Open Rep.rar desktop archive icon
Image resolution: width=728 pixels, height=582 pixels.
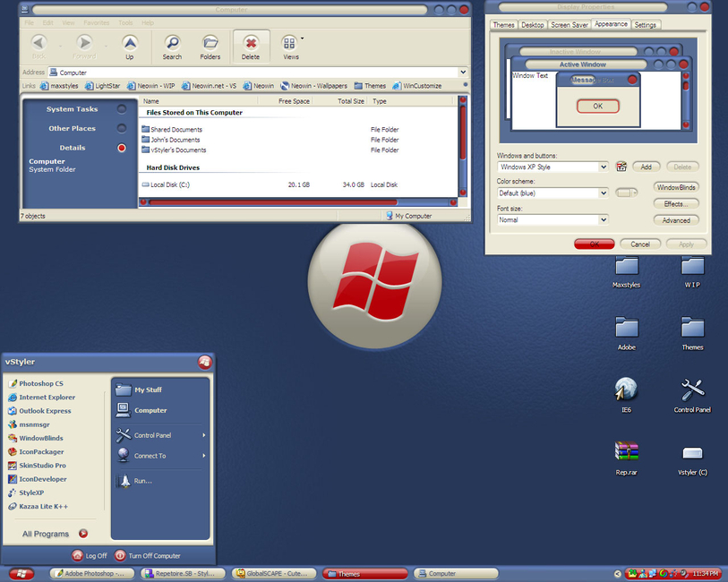tap(626, 458)
